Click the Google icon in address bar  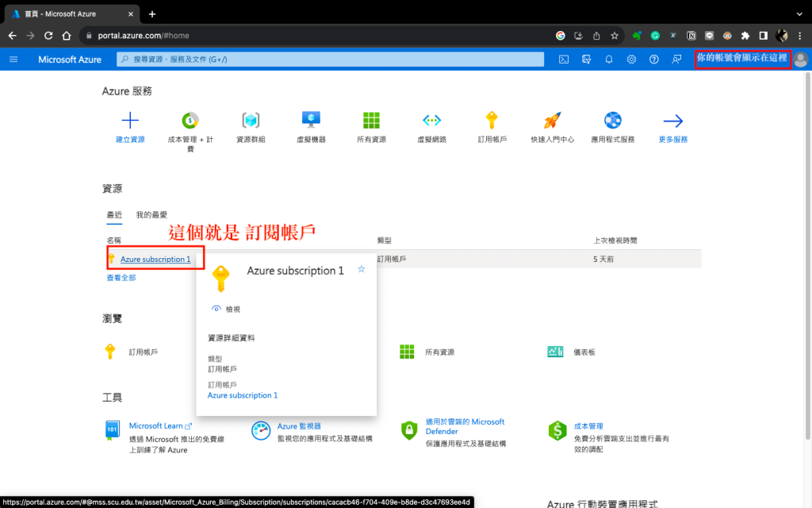(x=561, y=36)
